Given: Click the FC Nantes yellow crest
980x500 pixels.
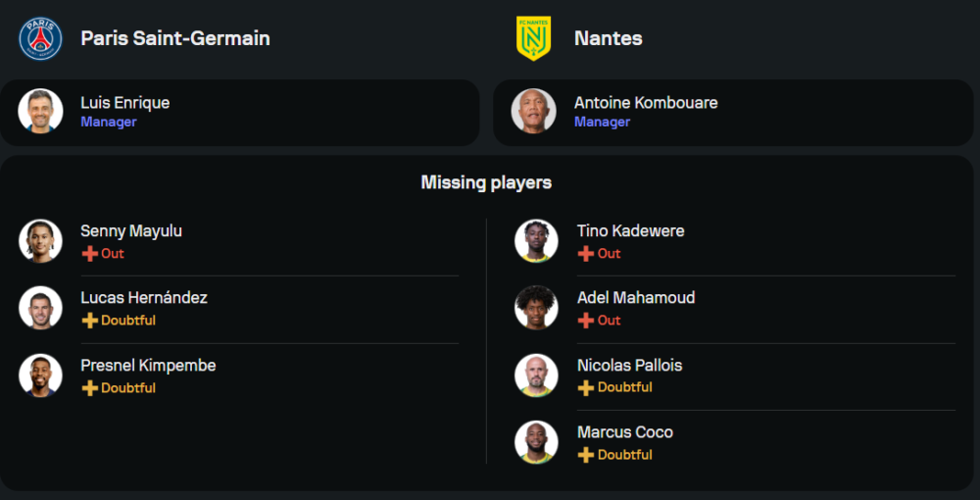Looking at the screenshot, I should pos(533,39).
